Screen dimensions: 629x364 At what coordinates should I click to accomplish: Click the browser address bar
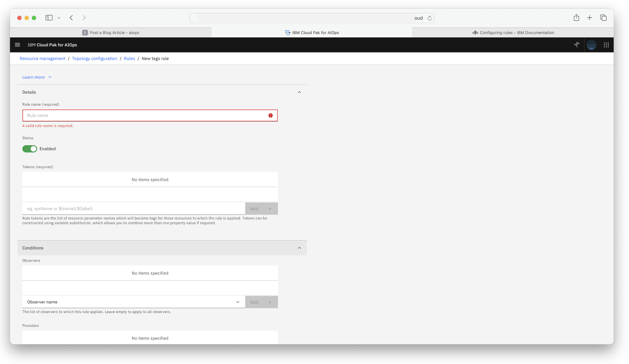[312, 18]
